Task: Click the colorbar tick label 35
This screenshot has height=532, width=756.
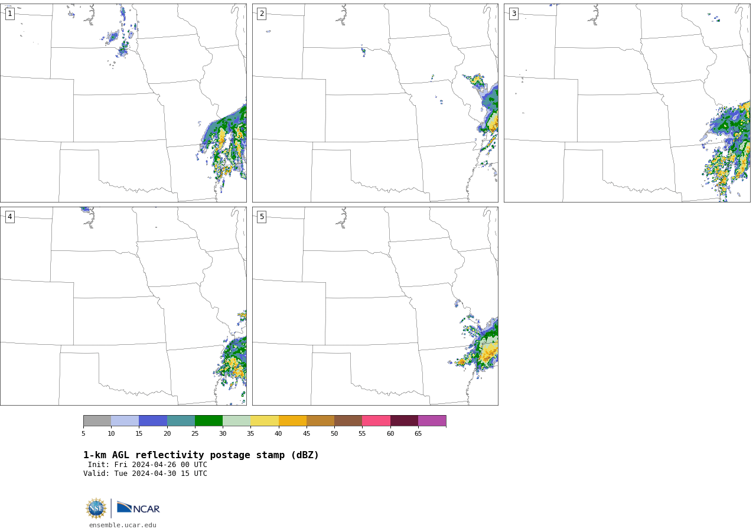Action: (250, 434)
